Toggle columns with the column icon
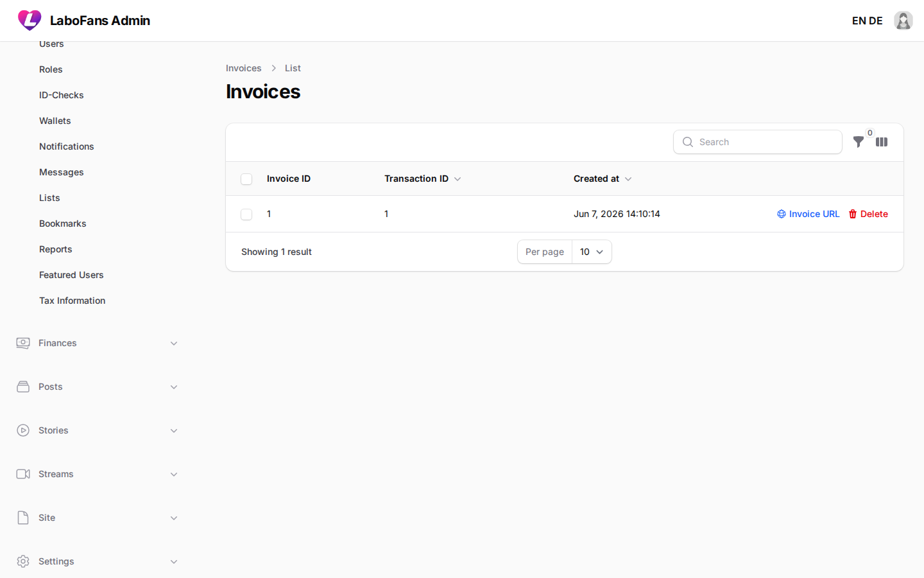 [x=882, y=142]
